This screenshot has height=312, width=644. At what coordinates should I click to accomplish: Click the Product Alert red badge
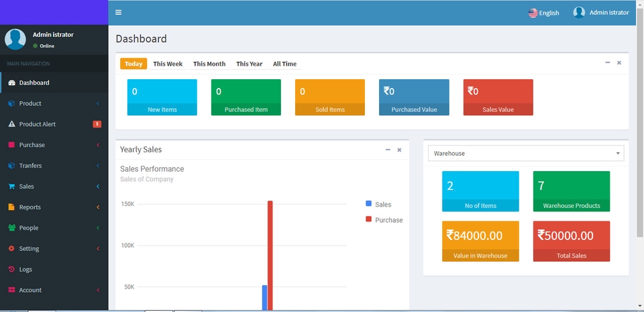[x=97, y=124]
